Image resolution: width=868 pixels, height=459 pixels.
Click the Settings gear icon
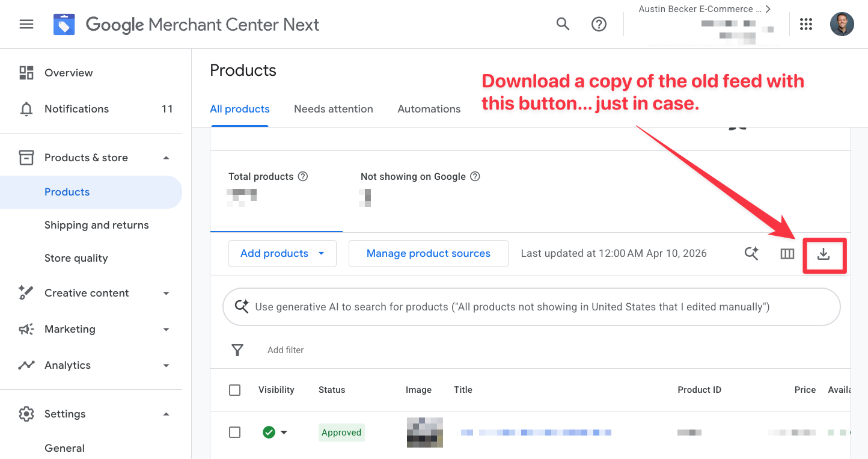[x=26, y=414]
